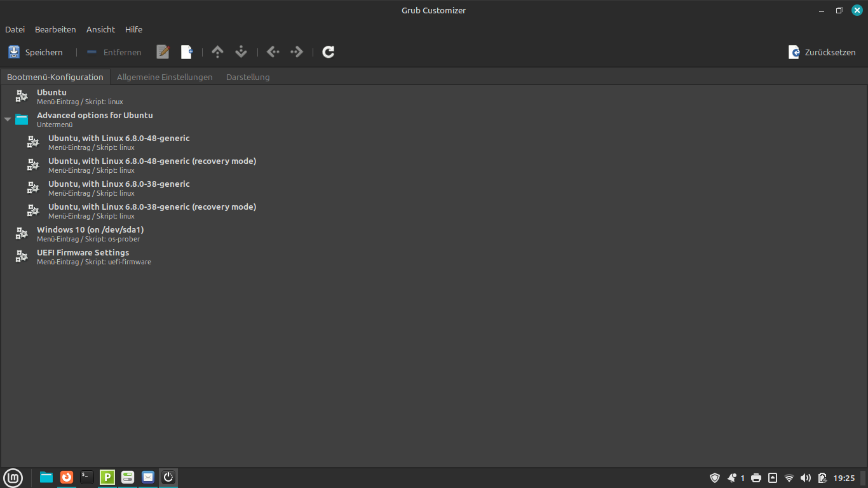This screenshot has height=488, width=868.
Task: Select Linux 6.8.0-48-generic (recovery mode) entry
Action: point(434,165)
